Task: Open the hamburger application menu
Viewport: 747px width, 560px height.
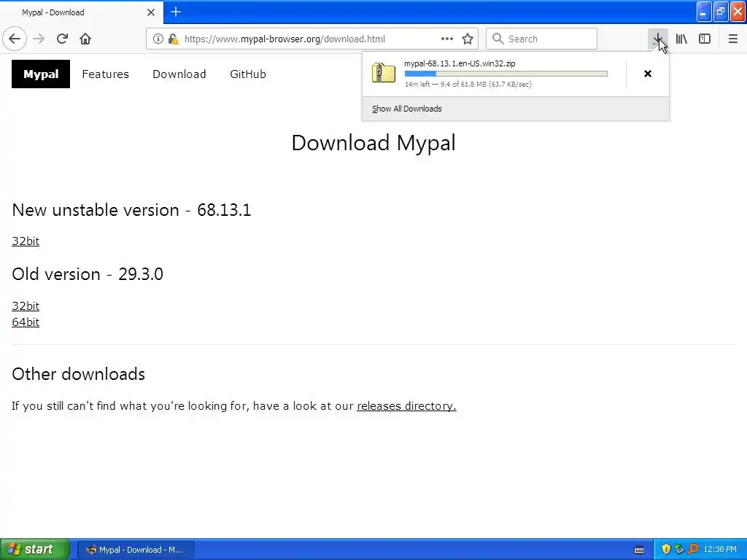Action: [733, 39]
